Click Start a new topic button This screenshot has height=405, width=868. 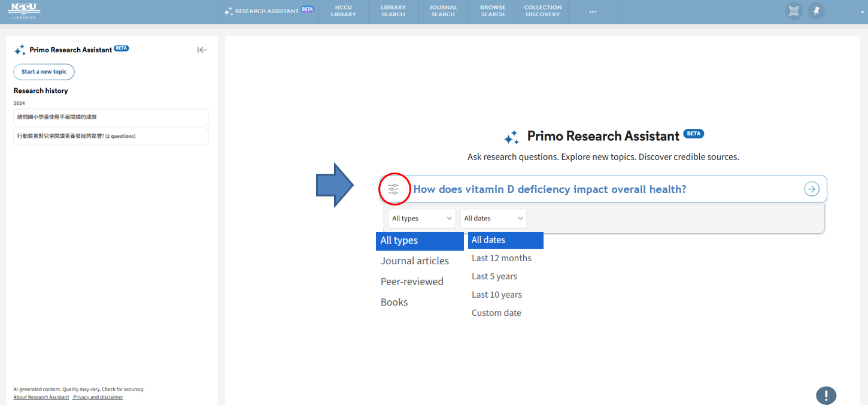[x=44, y=72]
